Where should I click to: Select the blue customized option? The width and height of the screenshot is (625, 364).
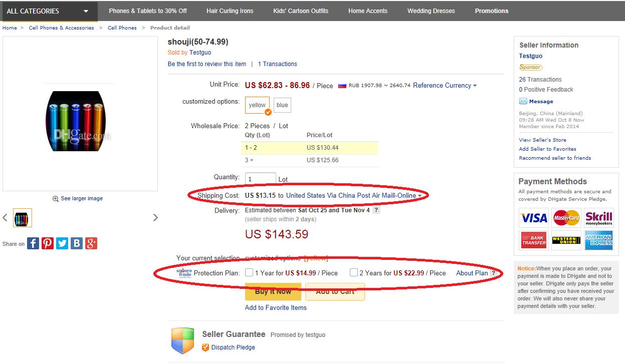[x=282, y=105]
